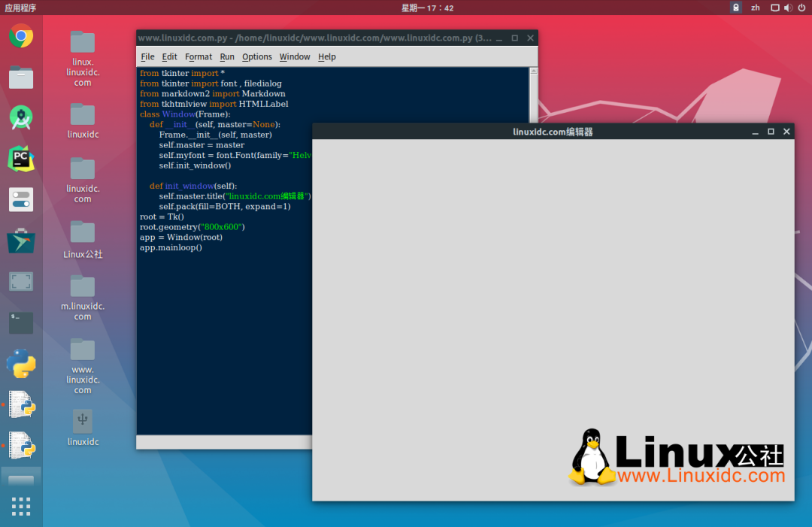This screenshot has width=812, height=527.
Task: Open the Files manager dock icon
Action: pos(21,77)
